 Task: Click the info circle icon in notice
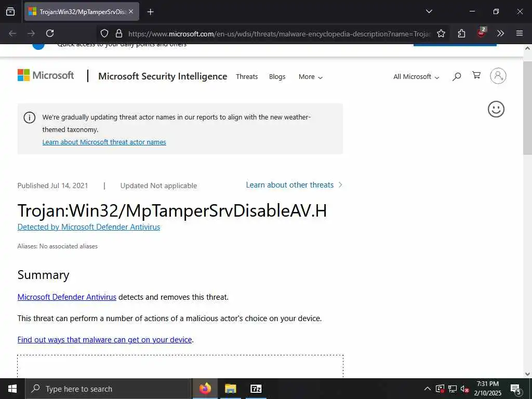[30, 117]
